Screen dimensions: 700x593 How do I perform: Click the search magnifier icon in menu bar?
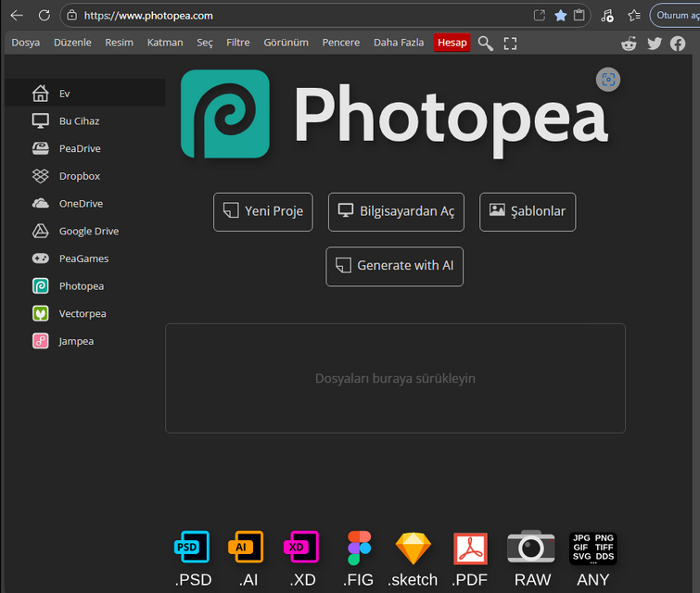485,43
